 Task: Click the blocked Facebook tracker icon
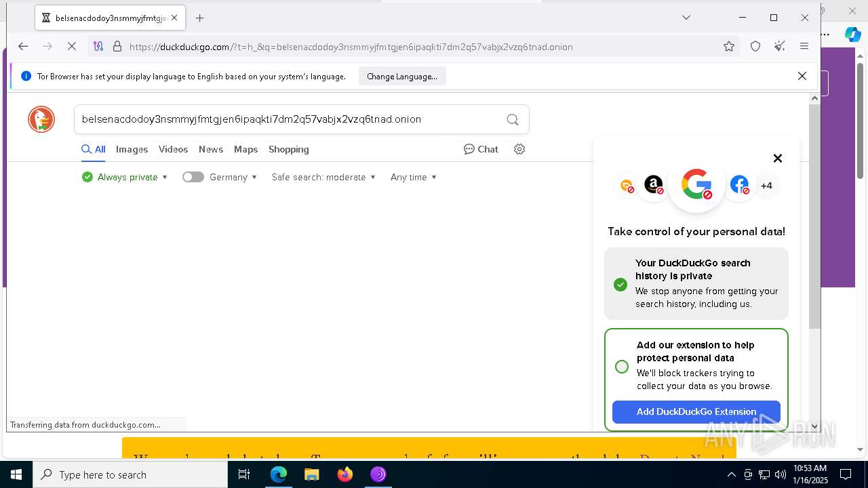pyautogui.click(x=740, y=185)
